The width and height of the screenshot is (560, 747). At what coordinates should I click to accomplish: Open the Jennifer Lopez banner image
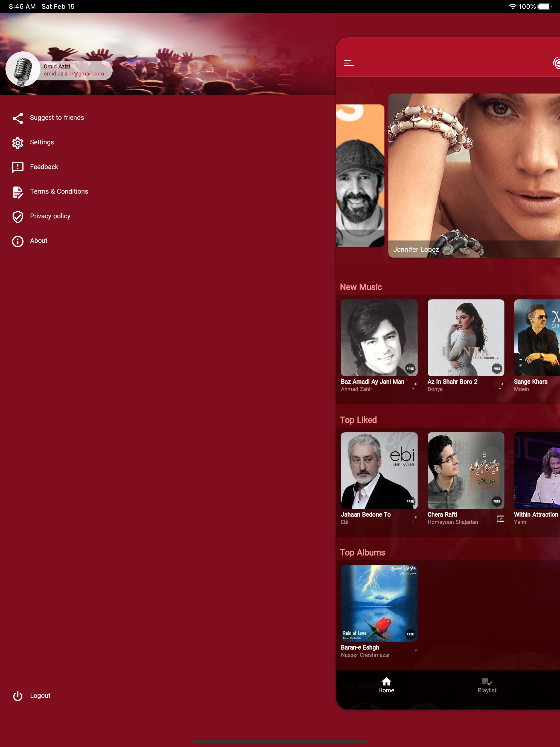(474, 175)
